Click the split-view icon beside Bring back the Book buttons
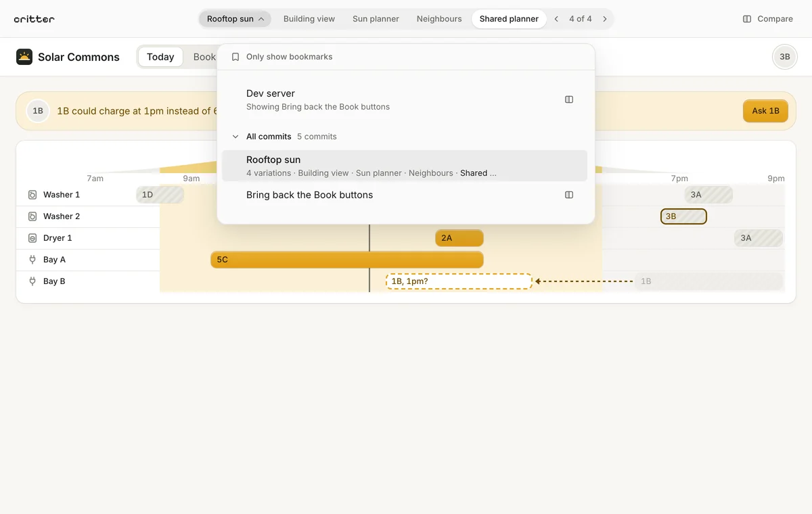 pos(569,195)
